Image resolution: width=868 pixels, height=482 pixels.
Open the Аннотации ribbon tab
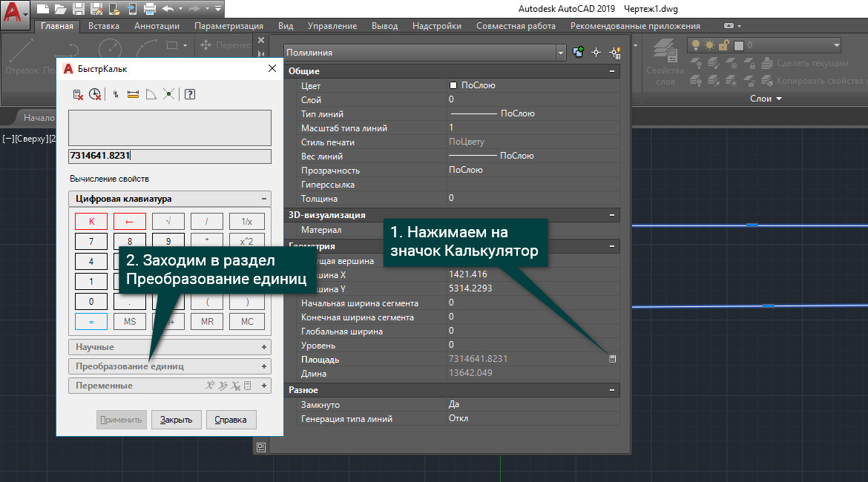click(x=157, y=26)
